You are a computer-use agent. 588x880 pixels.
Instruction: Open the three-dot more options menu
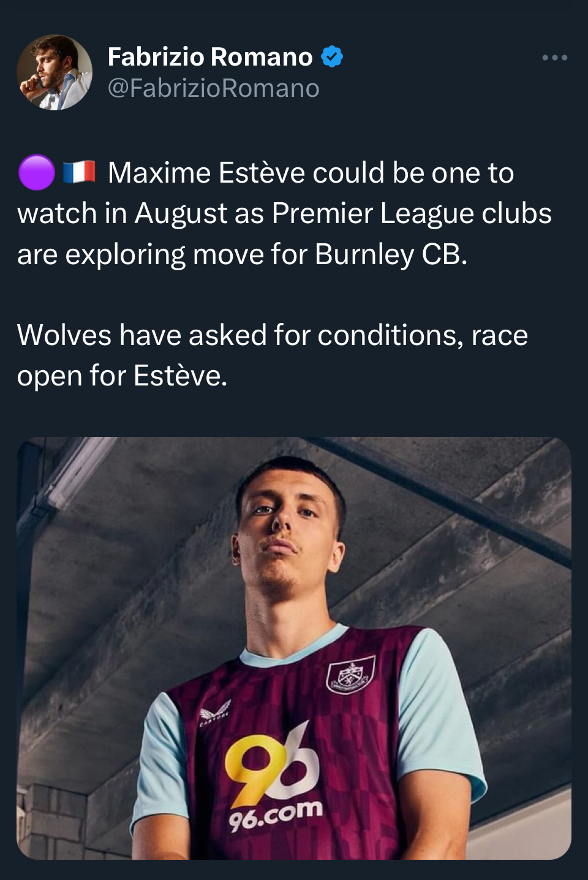pyautogui.click(x=554, y=58)
